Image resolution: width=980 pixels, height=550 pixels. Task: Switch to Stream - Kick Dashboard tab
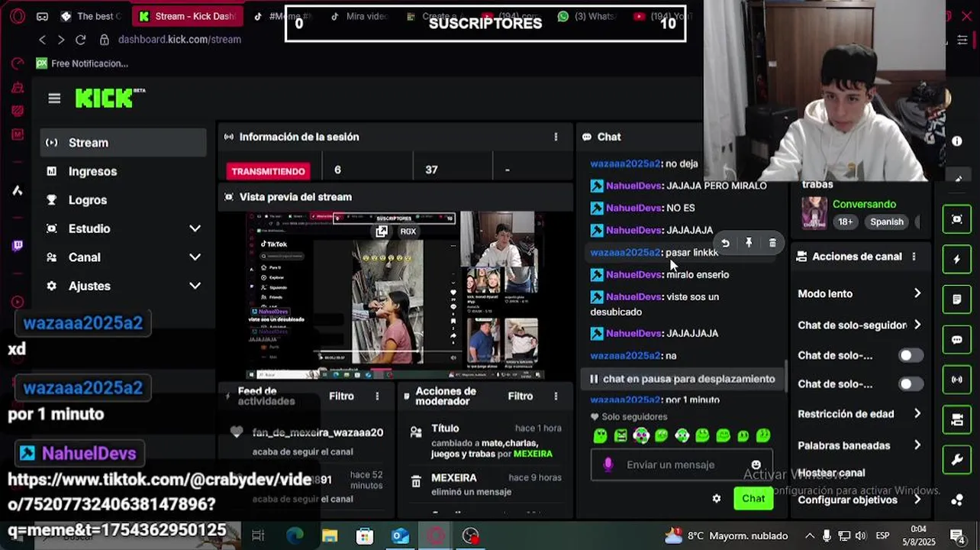coord(187,16)
